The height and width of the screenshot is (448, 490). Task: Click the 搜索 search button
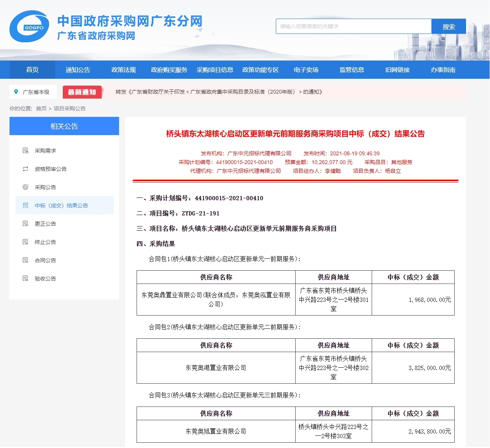click(449, 26)
